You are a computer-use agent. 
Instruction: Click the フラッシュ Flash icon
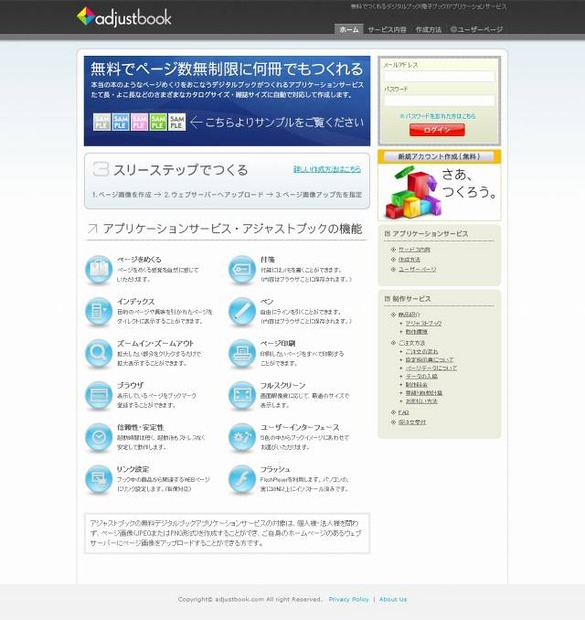(242, 479)
